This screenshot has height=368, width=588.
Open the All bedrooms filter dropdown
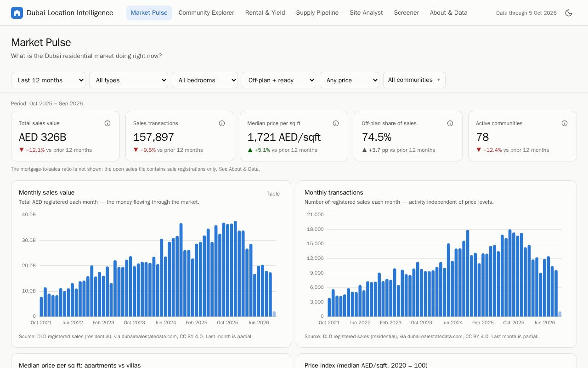[x=205, y=80]
